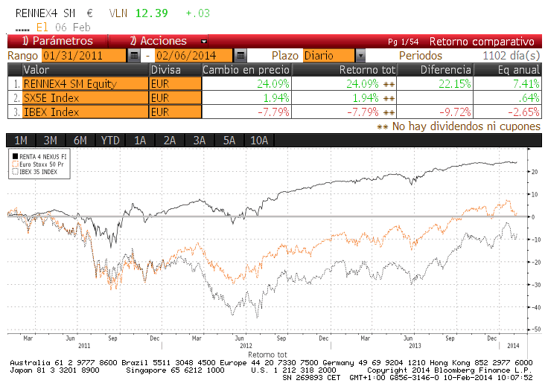Open the start date calendar picker
Screen dimensions: 548x392
[134, 56]
